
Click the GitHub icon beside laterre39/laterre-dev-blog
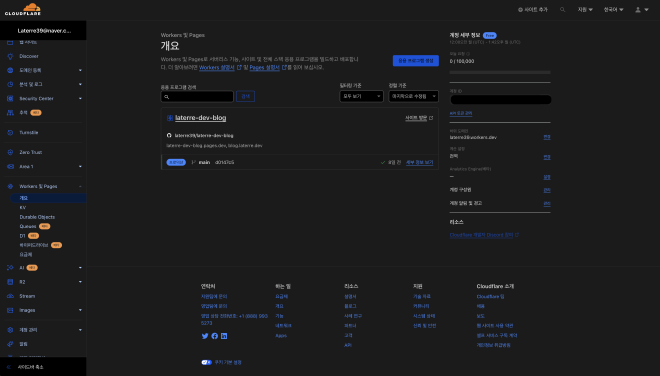169,136
